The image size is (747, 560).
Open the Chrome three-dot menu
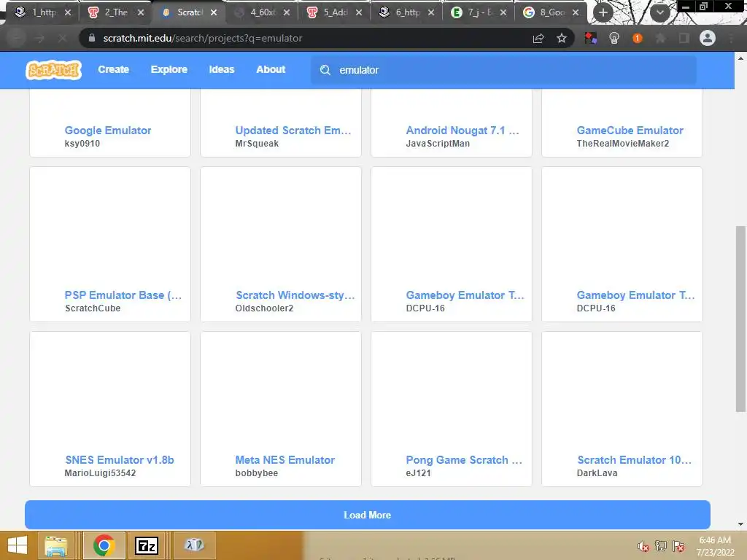click(731, 38)
